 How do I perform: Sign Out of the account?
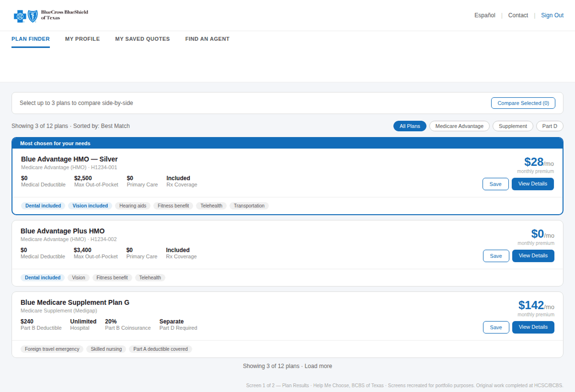552,15
